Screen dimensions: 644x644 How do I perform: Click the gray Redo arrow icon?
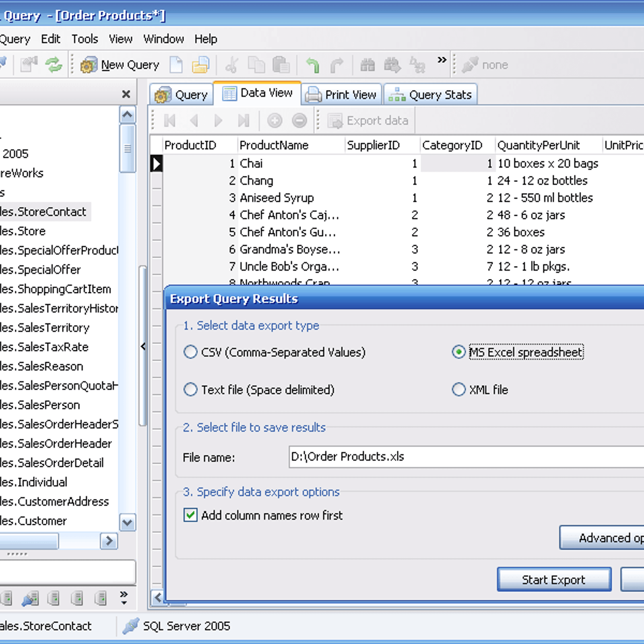pyautogui.click(x=336, y=65)
